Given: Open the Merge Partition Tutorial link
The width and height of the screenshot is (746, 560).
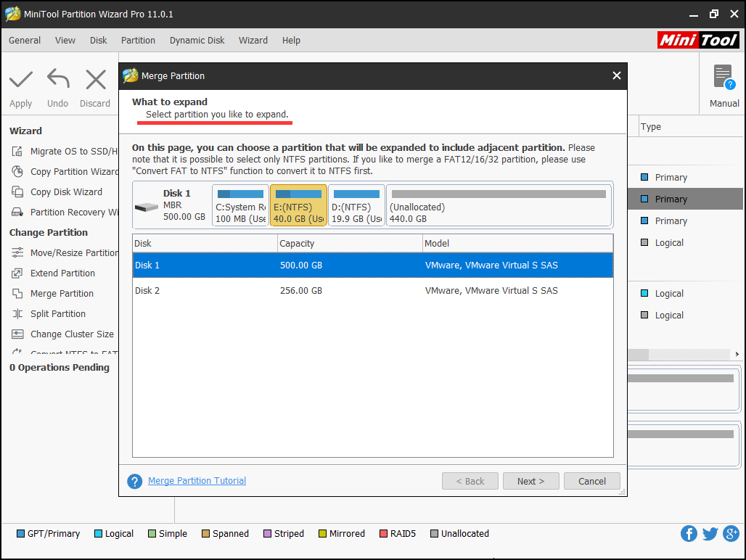Looking at the screenshot, I should 197,481.
